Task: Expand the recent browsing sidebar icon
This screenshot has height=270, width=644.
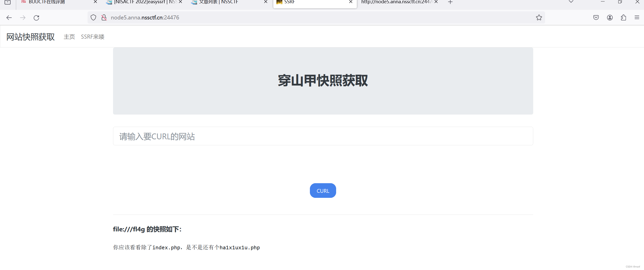Action: pos(7,2)
